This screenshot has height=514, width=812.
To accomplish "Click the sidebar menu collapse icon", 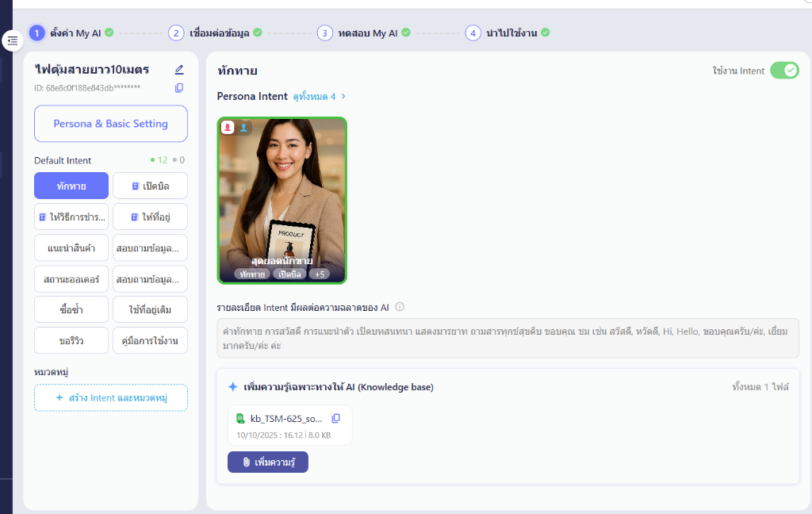I will (13, 40).
